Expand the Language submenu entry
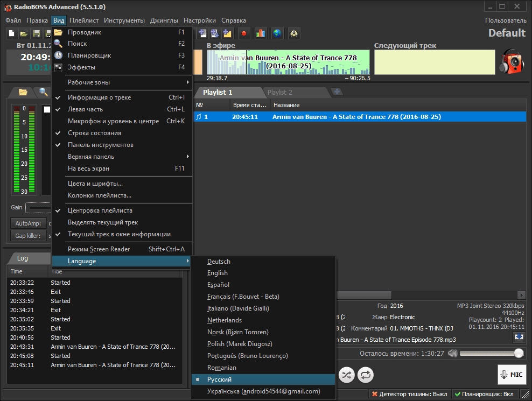The width and height of the screenshot is (532, 401). tap(122, 261)
